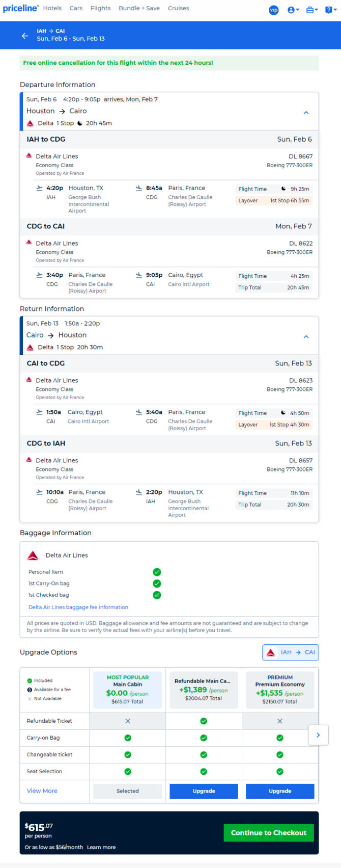The width and height of the screenshot is (341, 868).
Task: Upgrade to Refundable Main Cabin
Action: (x=204, y=791)
